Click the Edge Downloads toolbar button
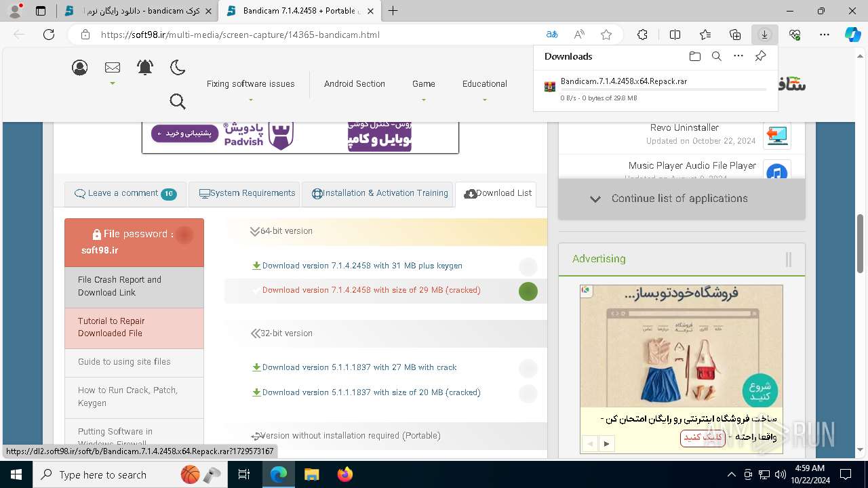This screenshot has height=488, width=868. click(764, 35)
